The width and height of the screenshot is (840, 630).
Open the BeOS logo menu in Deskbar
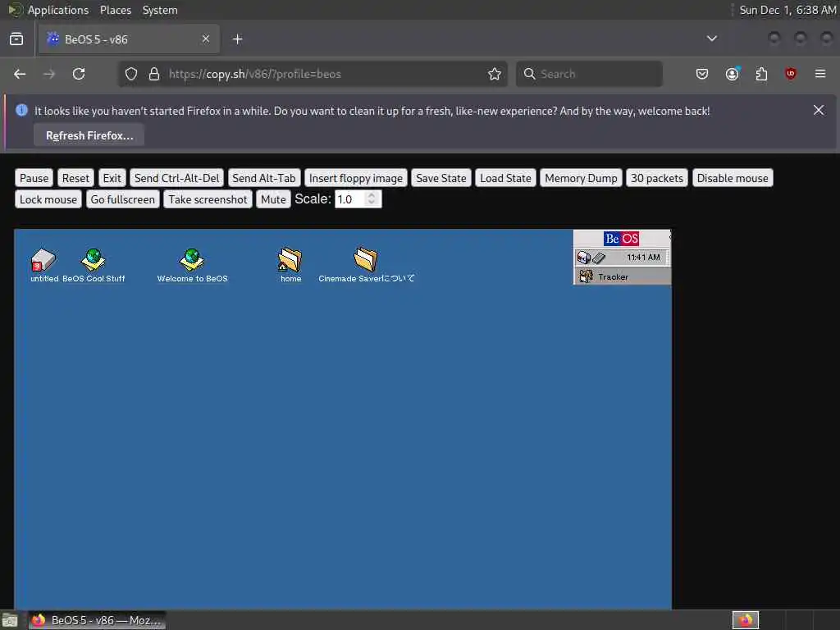tap(621, 239)
